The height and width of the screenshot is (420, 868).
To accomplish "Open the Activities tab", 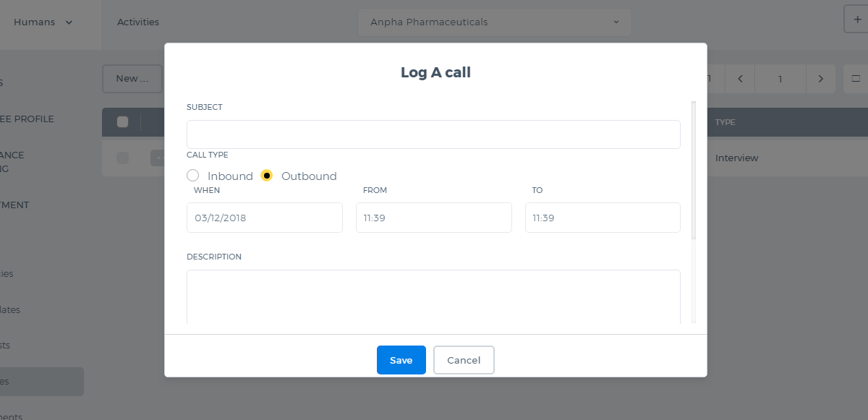I will (x=138, y=22).
